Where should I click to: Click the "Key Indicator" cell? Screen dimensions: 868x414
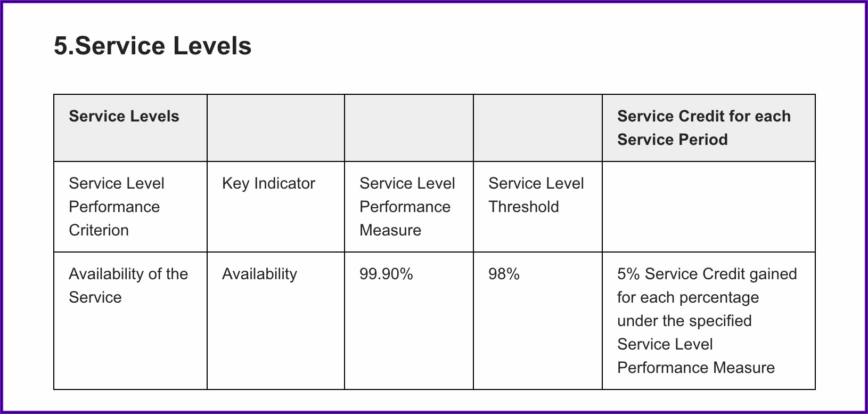[x=268, y=184]
